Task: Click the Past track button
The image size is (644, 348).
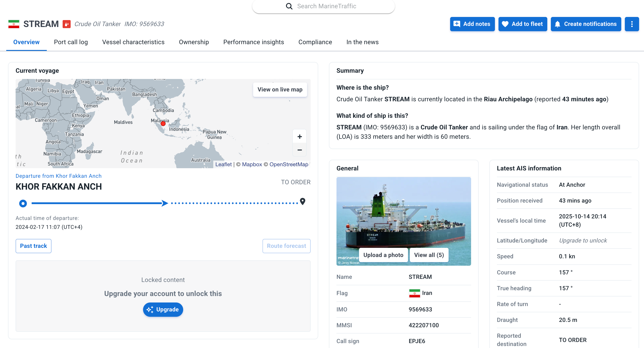Action: pos(33,246)
